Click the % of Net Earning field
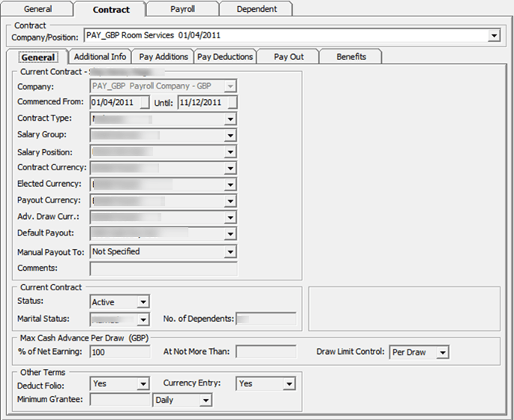 (x=120, y=352)
